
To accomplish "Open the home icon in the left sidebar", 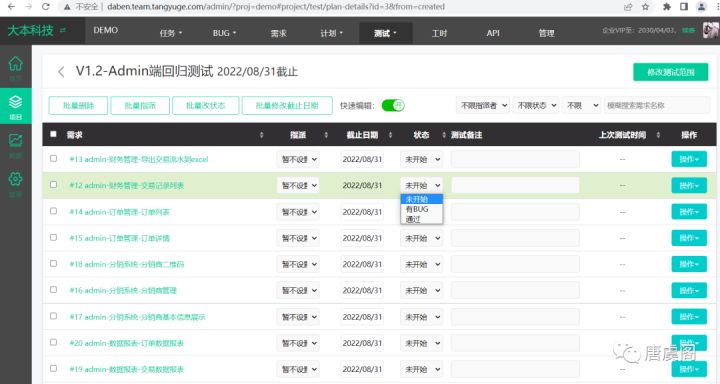I will tap(16, 63).
